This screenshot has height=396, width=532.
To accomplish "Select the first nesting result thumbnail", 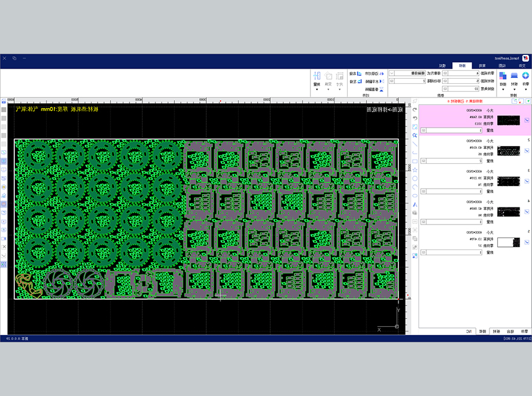I will pos(508,121).
